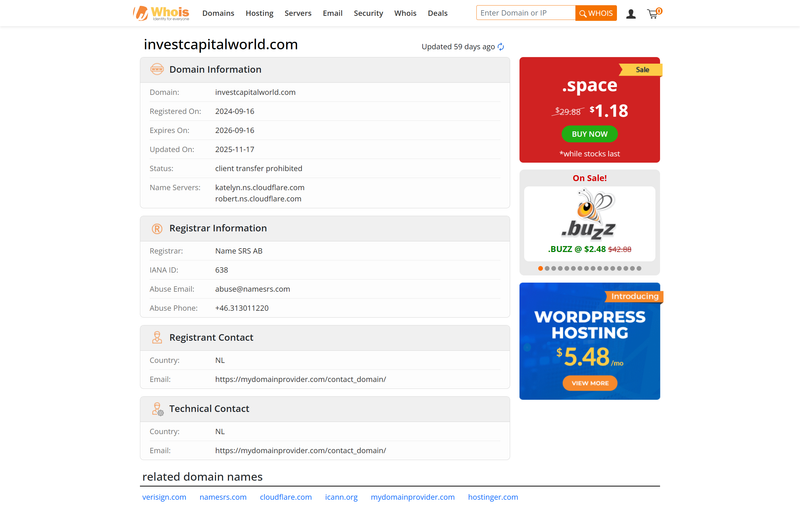Click IANA ID value 638
Screen dimensions: 800x514
[x=221, y=270]
